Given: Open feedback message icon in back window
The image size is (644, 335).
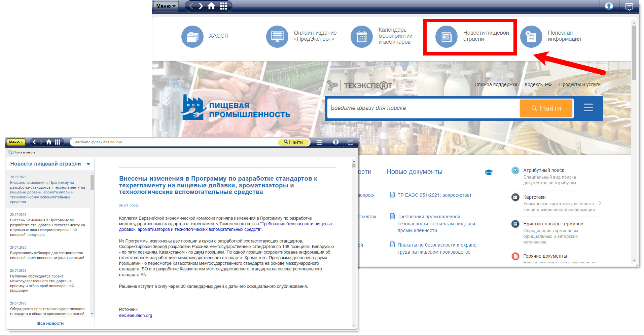Looking at the screenshot, I should [629, 6].
